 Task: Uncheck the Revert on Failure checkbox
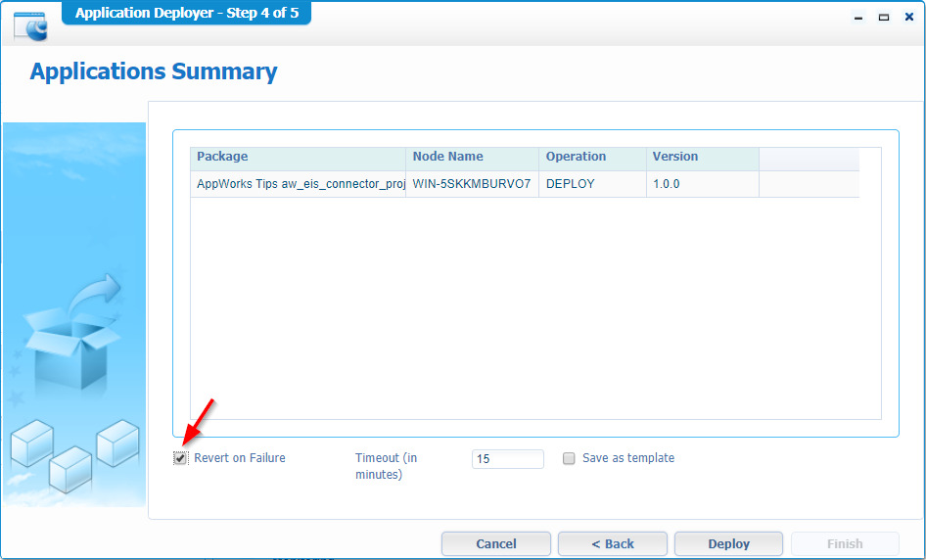[x=180, y=458]
